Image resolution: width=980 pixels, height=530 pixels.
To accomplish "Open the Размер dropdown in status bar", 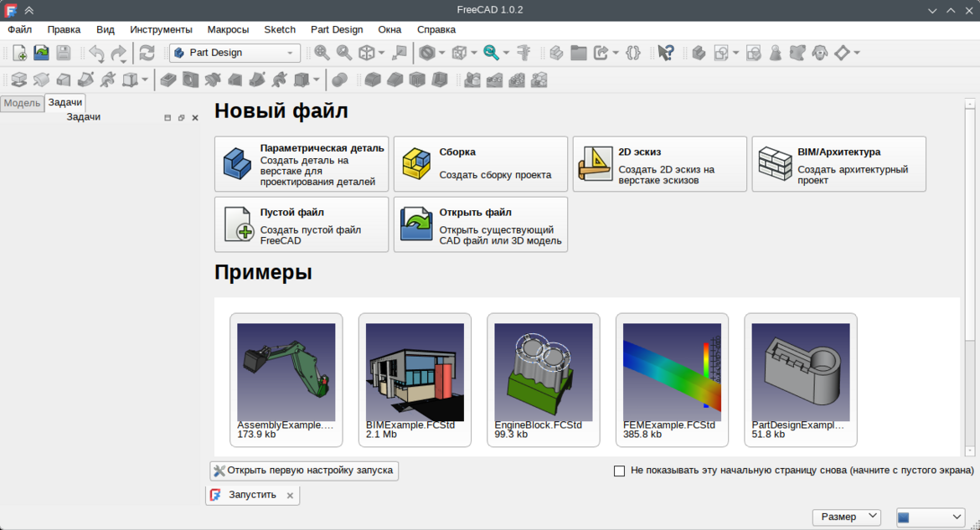I will tap(847, 517).
